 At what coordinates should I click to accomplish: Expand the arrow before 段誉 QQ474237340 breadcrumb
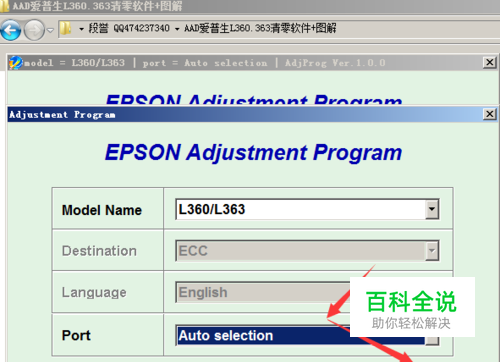81,29
